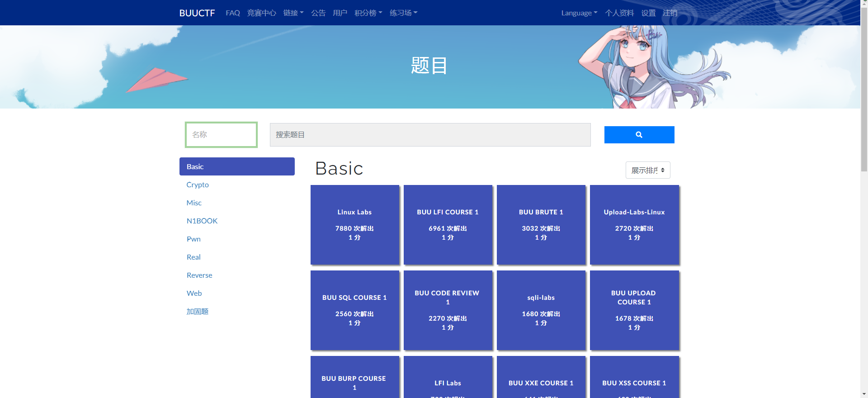The image size is (868, 398).
Task: Click the scrollbar up arrow
Action: click(x=864, y=4)
